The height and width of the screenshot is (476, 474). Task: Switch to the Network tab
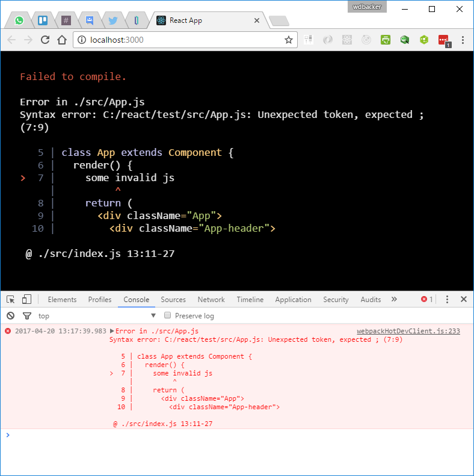[x=211, y=300]
